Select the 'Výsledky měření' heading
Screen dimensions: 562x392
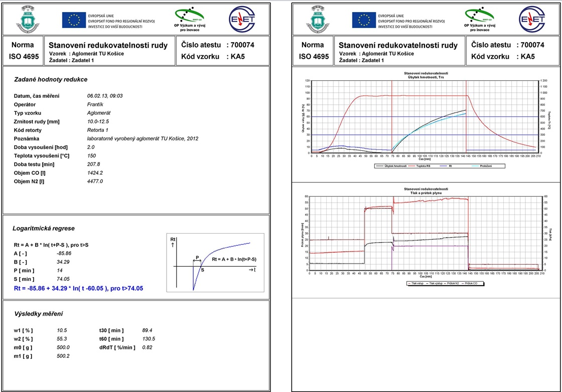click(38, 314)
